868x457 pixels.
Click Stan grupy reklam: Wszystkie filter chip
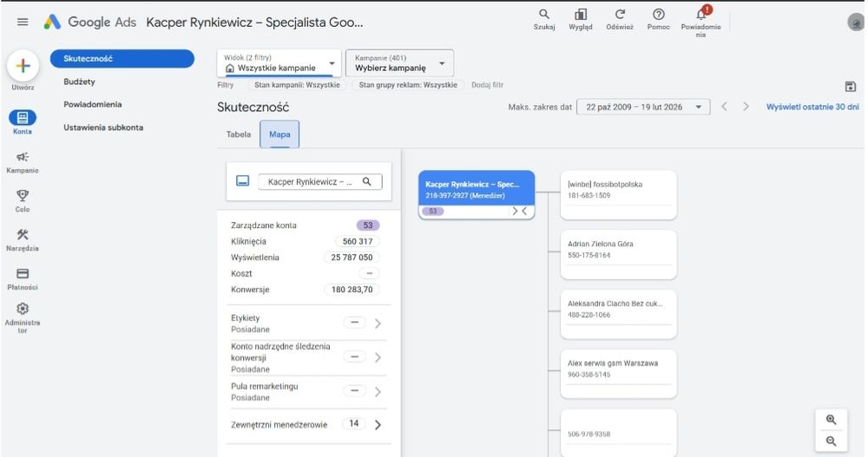[408, 85]
